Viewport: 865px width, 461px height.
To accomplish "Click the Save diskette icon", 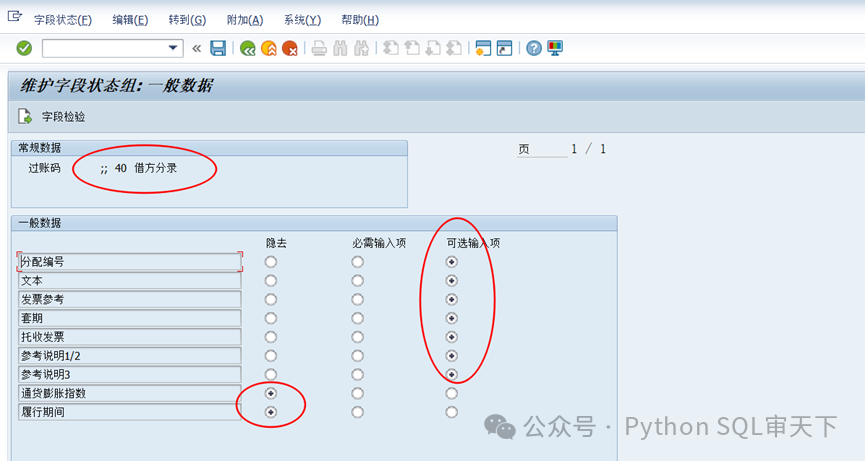I will (x=218, y=49).
